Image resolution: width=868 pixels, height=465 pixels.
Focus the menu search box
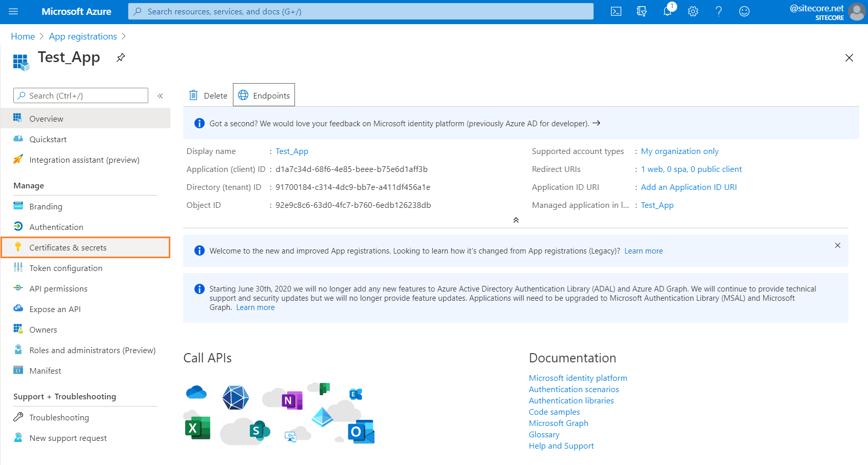81,95
